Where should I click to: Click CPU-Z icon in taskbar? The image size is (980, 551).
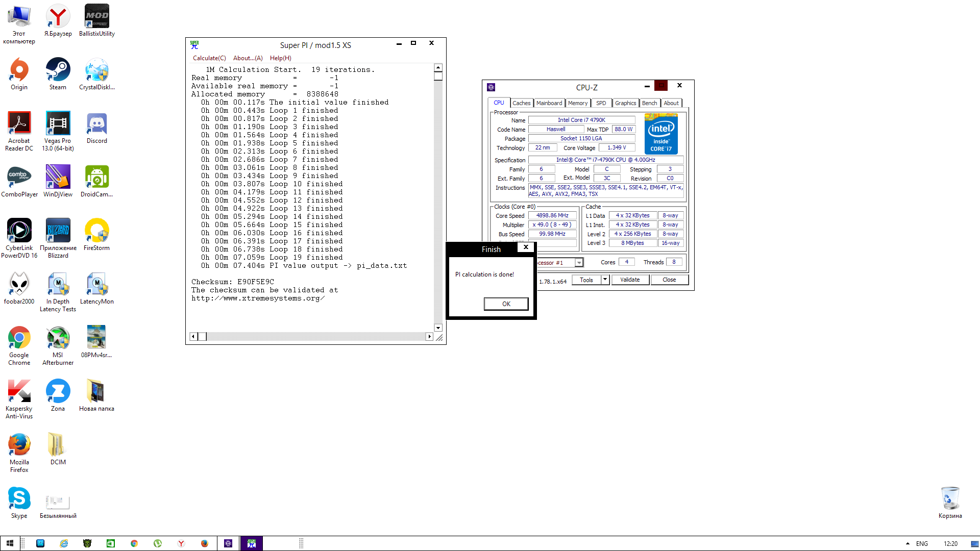click(x=228, y=543)
